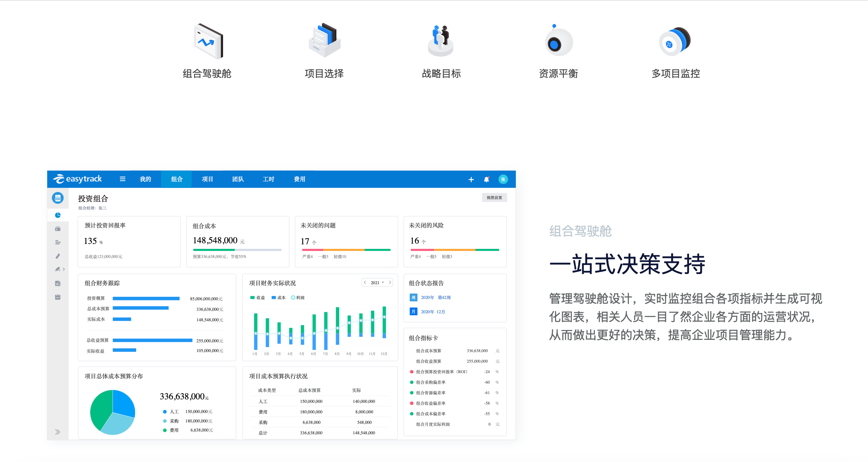868x462 pixels.
Task: Click the hamburger menu icon in navbar
Action: [122, 179]
